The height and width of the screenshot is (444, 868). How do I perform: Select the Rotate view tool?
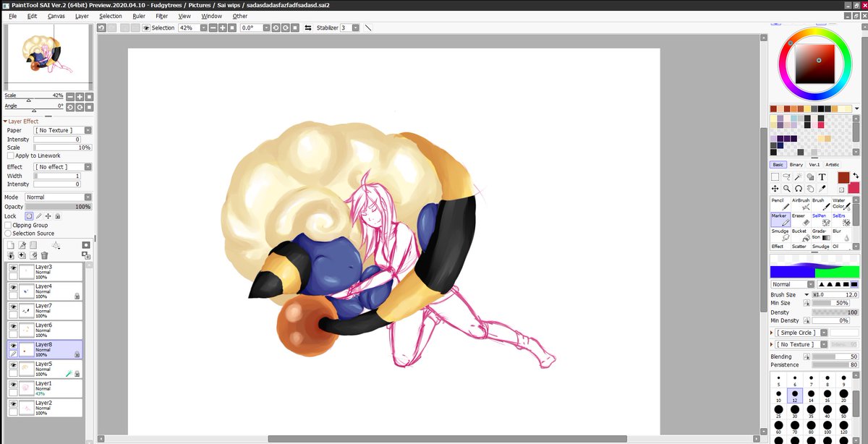point(799,188)
